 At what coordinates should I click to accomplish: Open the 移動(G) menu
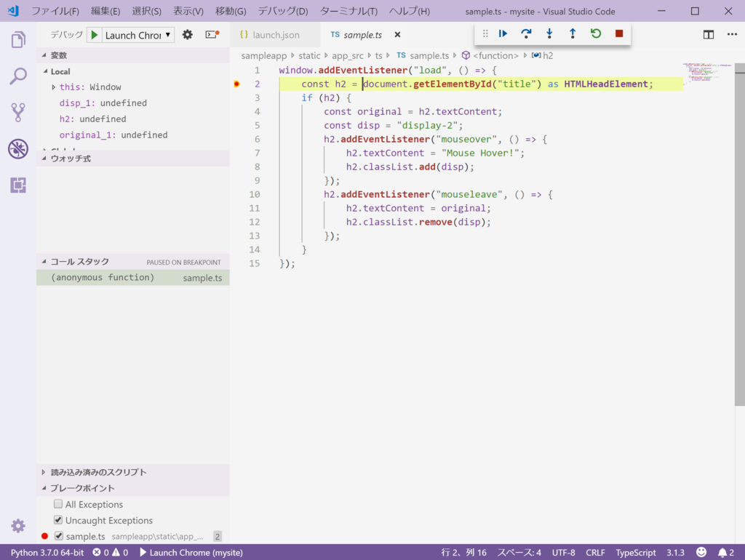tap(231, 11)
